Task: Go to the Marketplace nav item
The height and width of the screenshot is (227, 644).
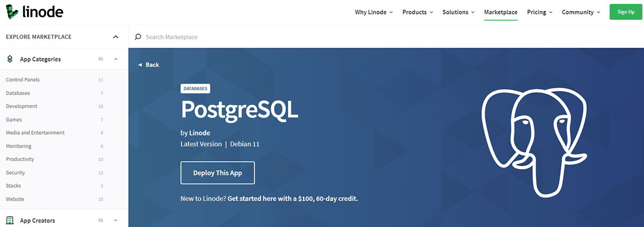Action: pos(501,12)
